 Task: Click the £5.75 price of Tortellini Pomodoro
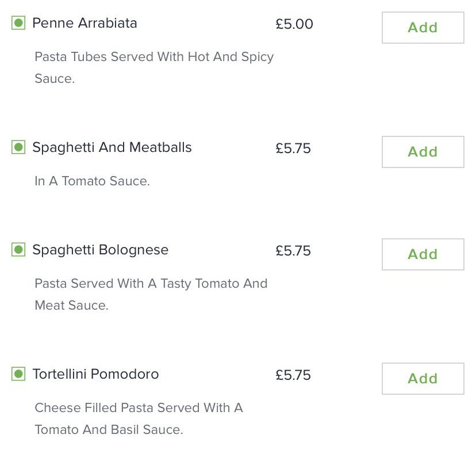tap(293, 375)
